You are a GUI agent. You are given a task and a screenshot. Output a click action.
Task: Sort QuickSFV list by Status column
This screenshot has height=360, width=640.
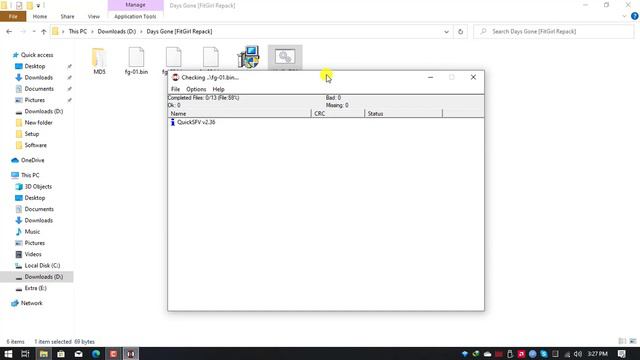point(403,113)
